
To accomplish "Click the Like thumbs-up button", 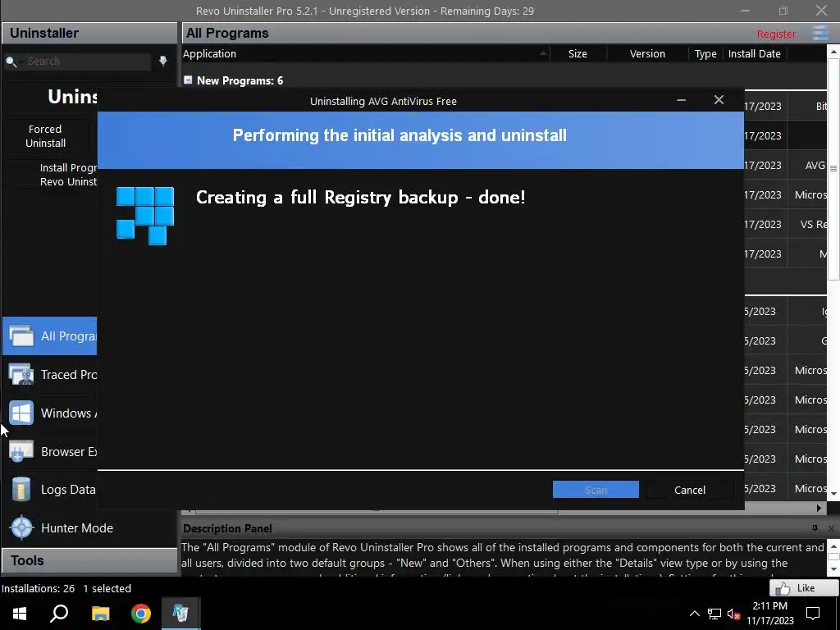I will (804, 587).
